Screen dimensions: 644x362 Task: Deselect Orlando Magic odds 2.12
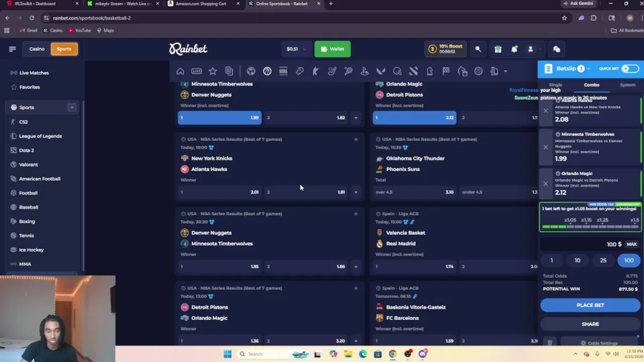pyautogui.click(x=415, y=118)
